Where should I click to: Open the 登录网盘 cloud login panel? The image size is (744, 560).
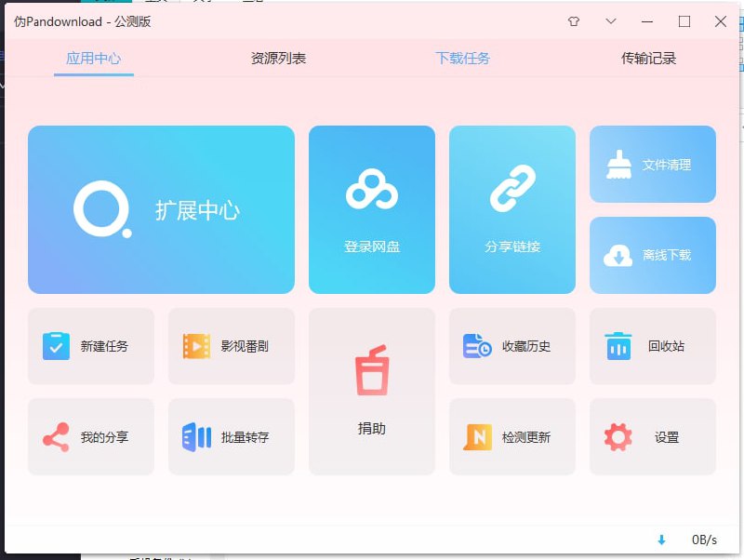click(372, 207)
